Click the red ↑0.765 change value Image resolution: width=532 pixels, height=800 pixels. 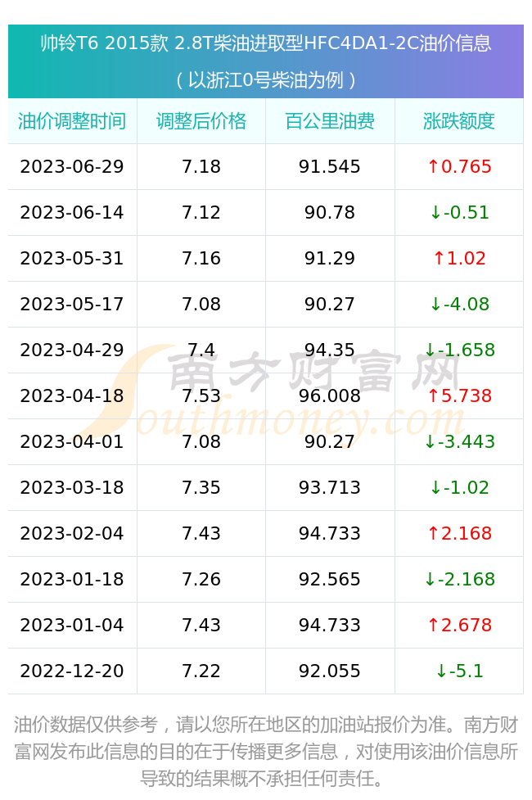(x=459, y=166)
